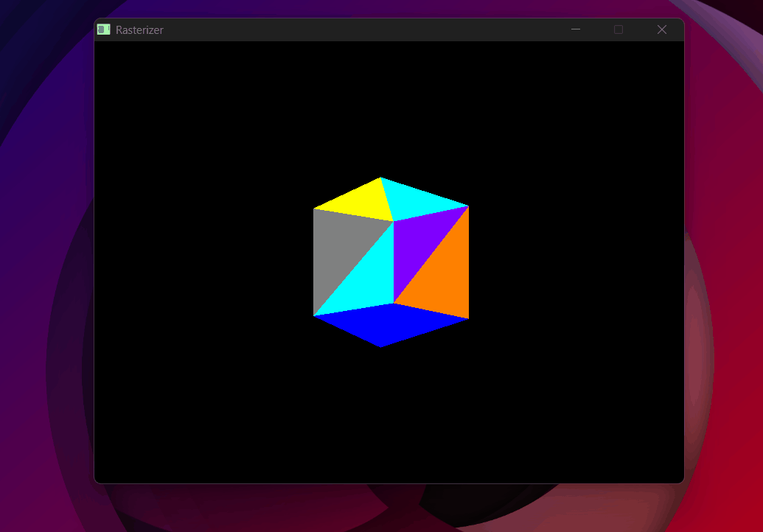Click the disabled maximize button
Viewport: 763px width, 532px height.
point(619,29)
